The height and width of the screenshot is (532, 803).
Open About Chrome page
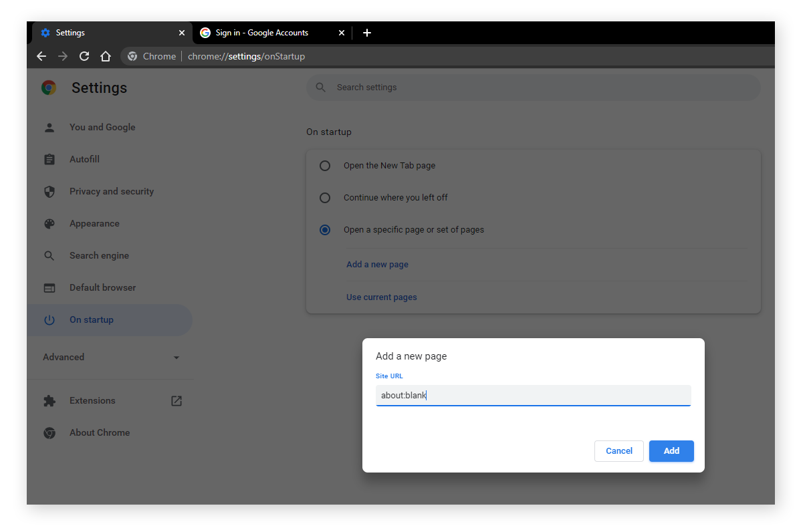pos(109,432)
